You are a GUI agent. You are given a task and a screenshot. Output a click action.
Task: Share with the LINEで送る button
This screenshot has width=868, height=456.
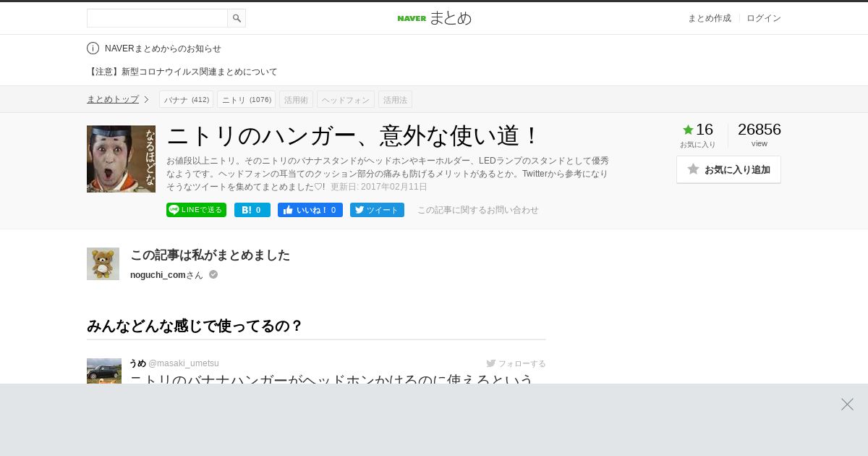(x=196, y=210)
